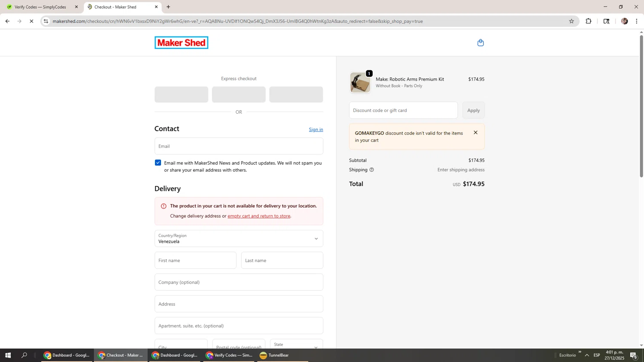Open the Windows Start menu
The image size is (644, 362).
(x=8, y=355)
